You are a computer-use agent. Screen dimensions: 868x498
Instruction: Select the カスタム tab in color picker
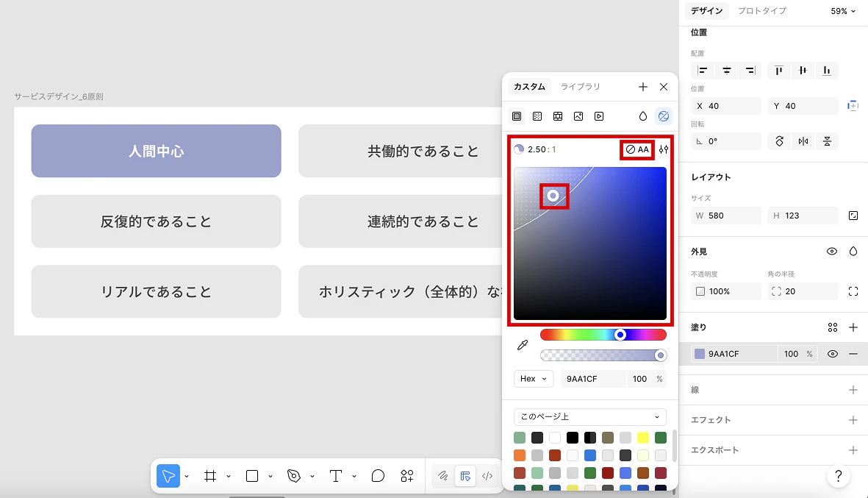point(529,87)
